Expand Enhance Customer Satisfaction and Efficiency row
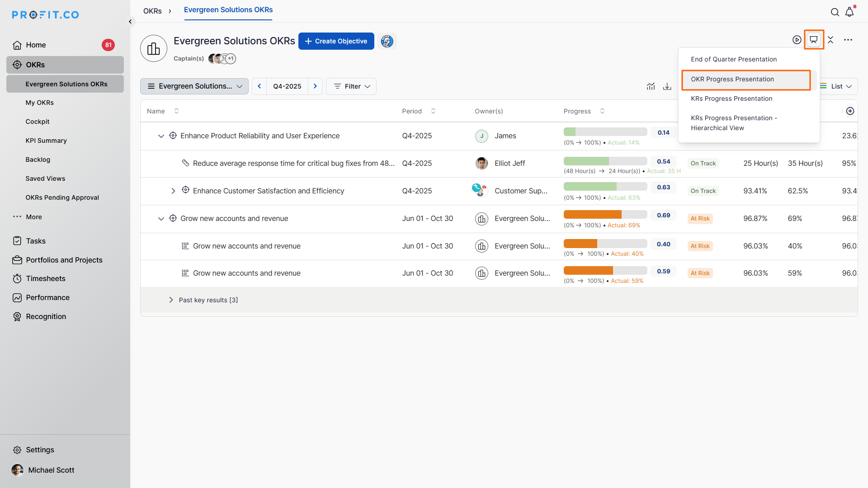Screen dimensions: 868x488 (173, 191)
